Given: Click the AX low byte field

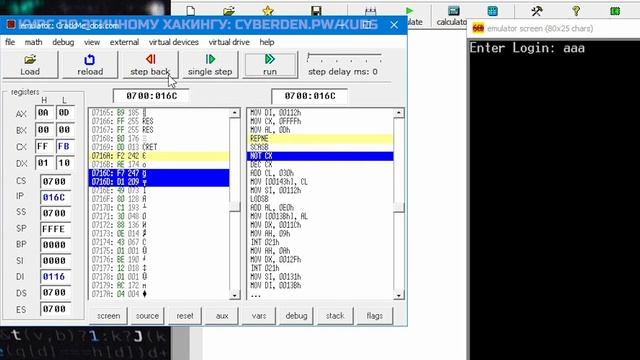Looking at the screenshot, I should (x=65, y=113).
